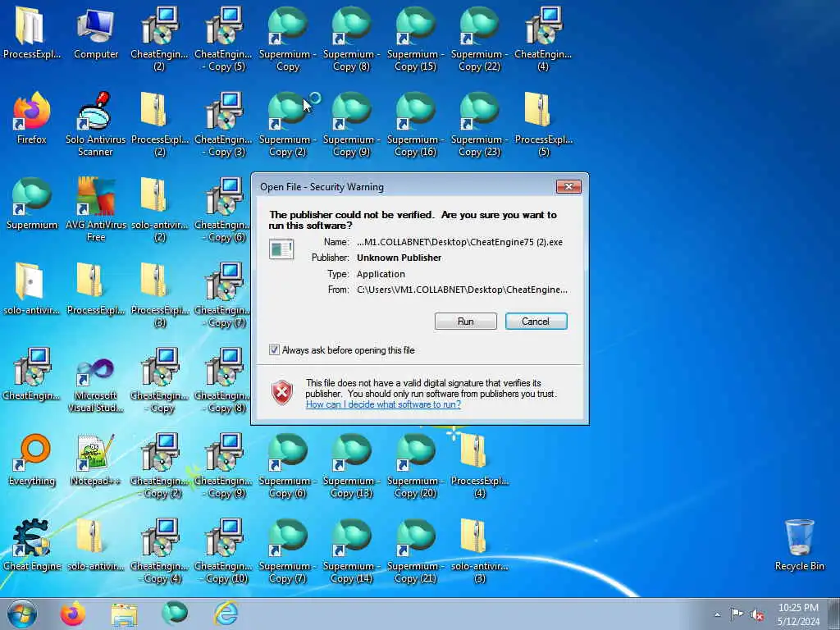Select Supermium - Copy (21) icon
840x630 pixels.
(415, 550)
